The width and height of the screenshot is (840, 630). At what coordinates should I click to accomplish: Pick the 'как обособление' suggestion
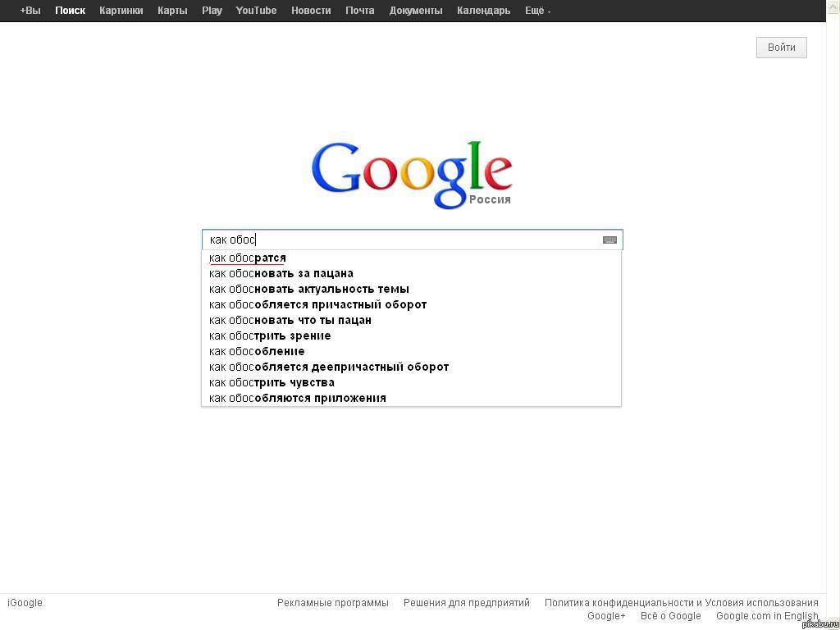(412, 351)
